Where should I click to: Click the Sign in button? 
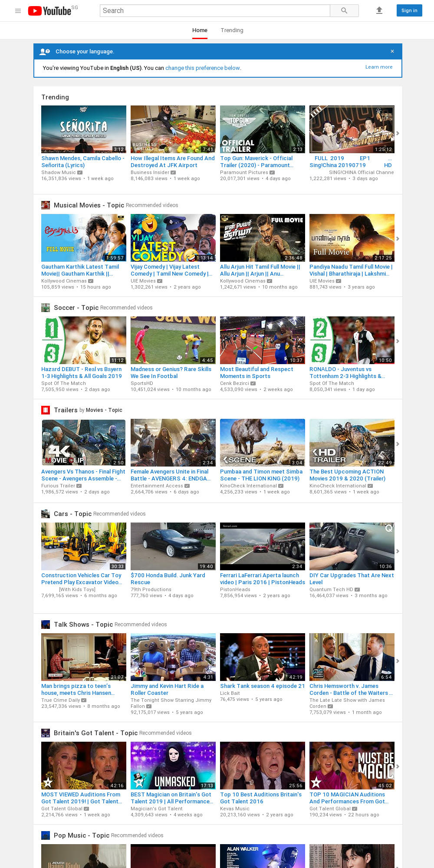pyautogui.click(x=409, y=10)
